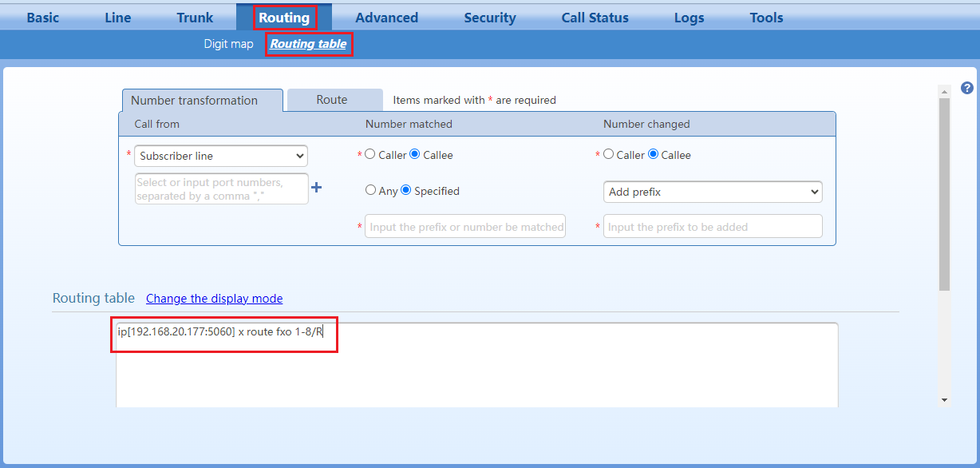
Task: Open the Digit map submenu link
Action: (x=228, y=44)
